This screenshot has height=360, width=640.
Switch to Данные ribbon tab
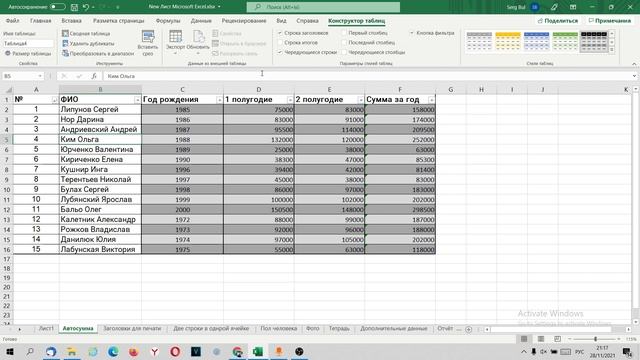point(201,21)
